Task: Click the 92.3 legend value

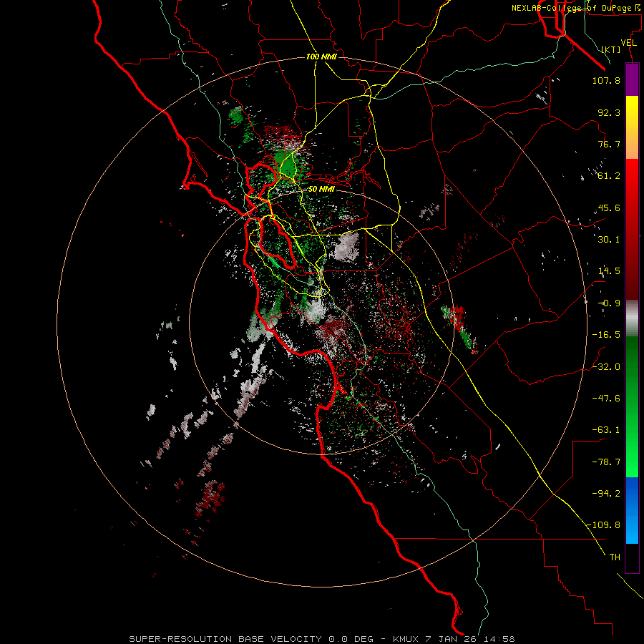Action: click(x=609, y=112)
